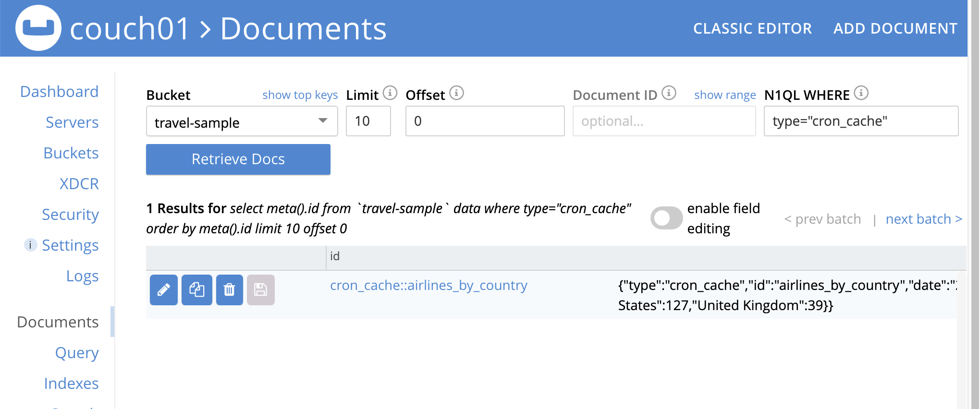Go to Indexes in sidebar
Screen dimensions: 980x409
click(x=72, y=383)
